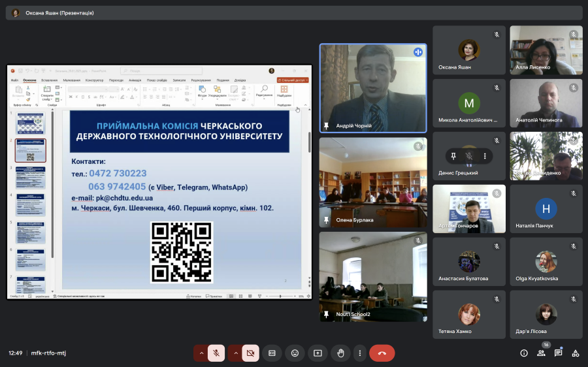Click zoom in plus in PowerPoint status bar

click(295, 296)
